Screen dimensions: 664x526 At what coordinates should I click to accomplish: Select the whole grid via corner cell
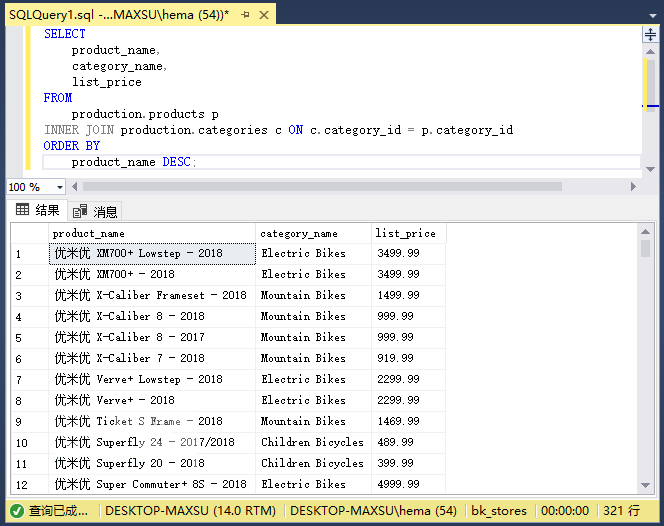point(30,233)
